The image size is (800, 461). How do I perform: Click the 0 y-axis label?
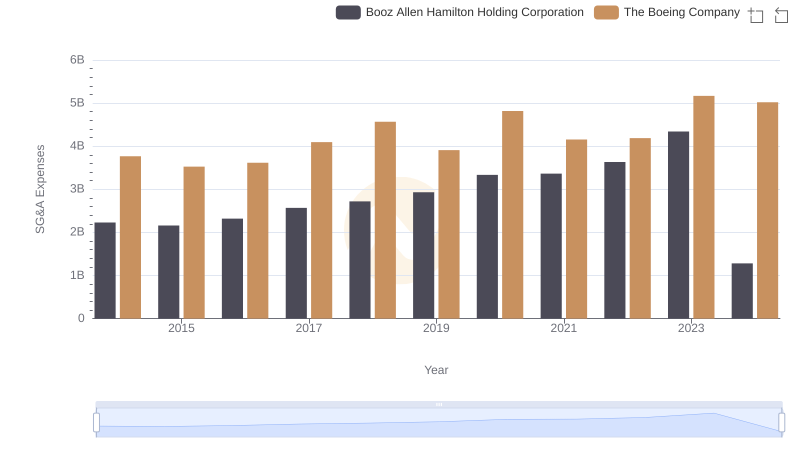pyautogui.click(x=81, y=318)
